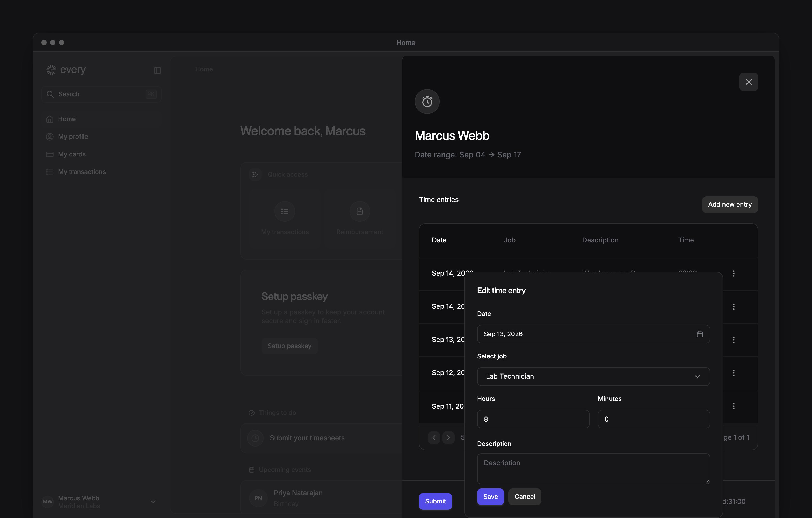Image resolution: width=812 pixels, height=518 pixels.
Task: Open My cards from the sidebar
Action: coord(101,154)
